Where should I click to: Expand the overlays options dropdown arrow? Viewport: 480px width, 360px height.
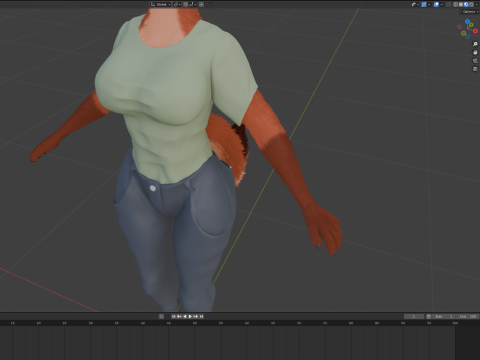click(442, 4)
